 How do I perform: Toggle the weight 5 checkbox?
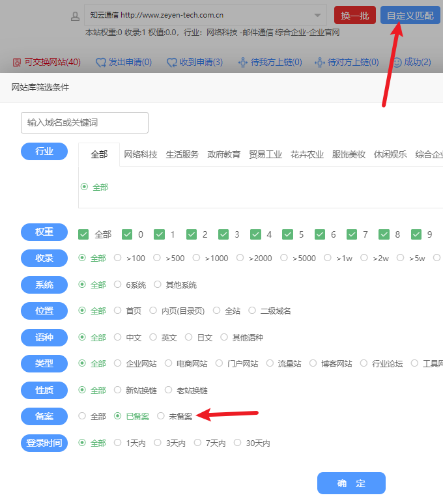(288, 234)
